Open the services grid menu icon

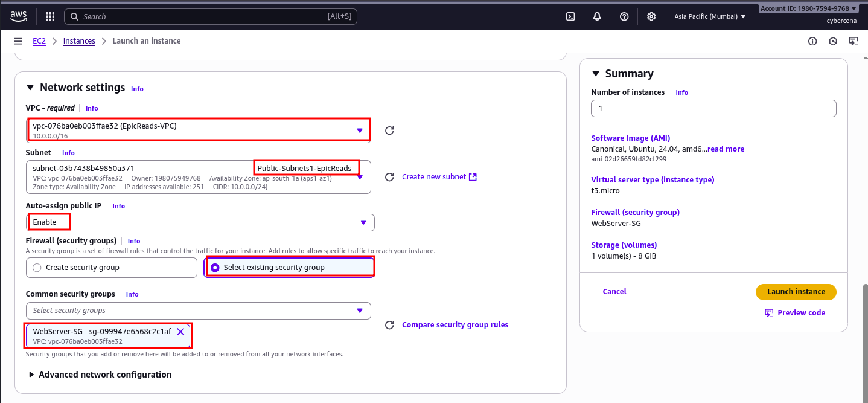click(50, 16)
